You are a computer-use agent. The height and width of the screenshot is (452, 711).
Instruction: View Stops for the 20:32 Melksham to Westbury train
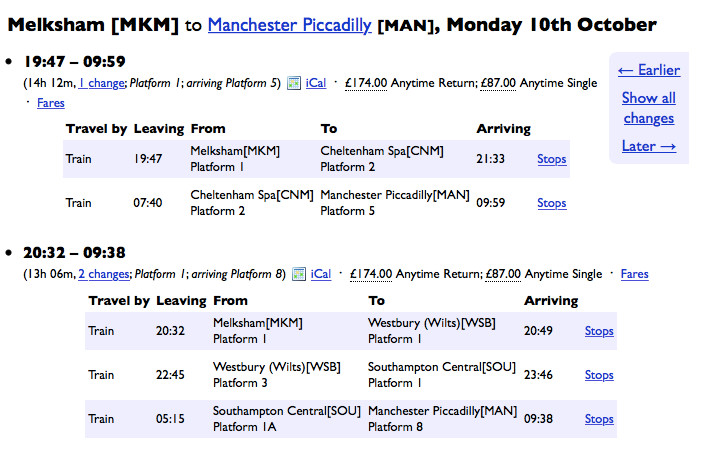(599, 331)
